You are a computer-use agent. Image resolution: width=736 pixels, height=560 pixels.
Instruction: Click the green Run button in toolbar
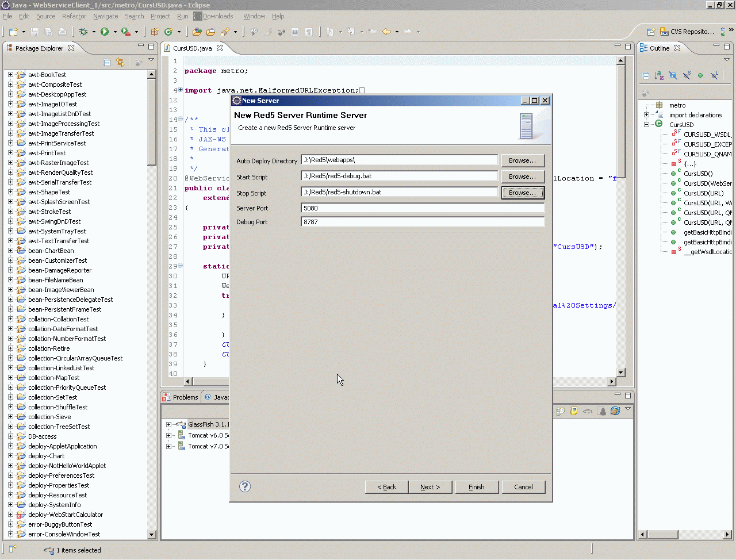(105, 32)
